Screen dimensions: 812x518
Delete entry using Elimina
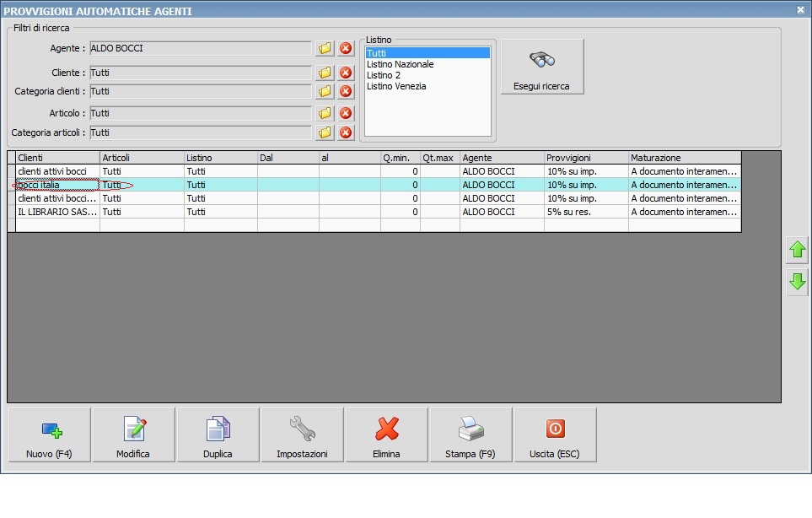pyautogui.click(x=387, y=434)
